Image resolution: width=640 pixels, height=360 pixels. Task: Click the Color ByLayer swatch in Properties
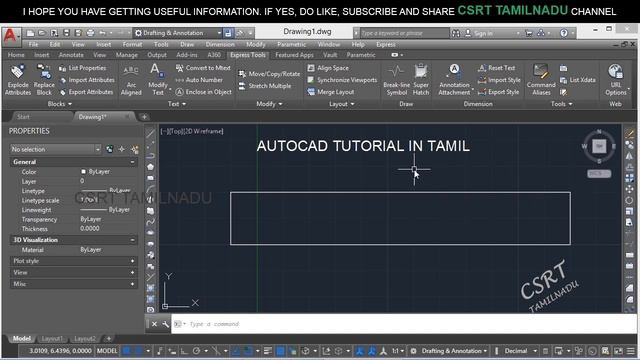tap(83, 172)
